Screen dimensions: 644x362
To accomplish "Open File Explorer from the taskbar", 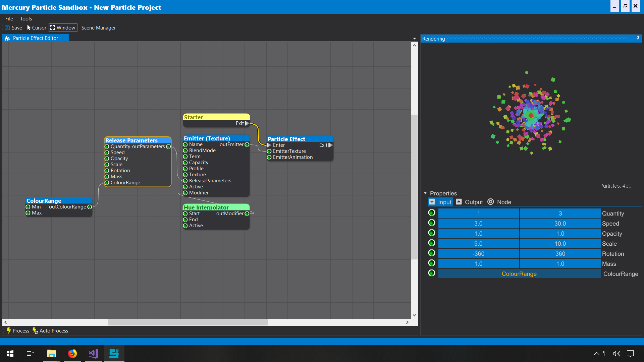I will click(51, 353).
